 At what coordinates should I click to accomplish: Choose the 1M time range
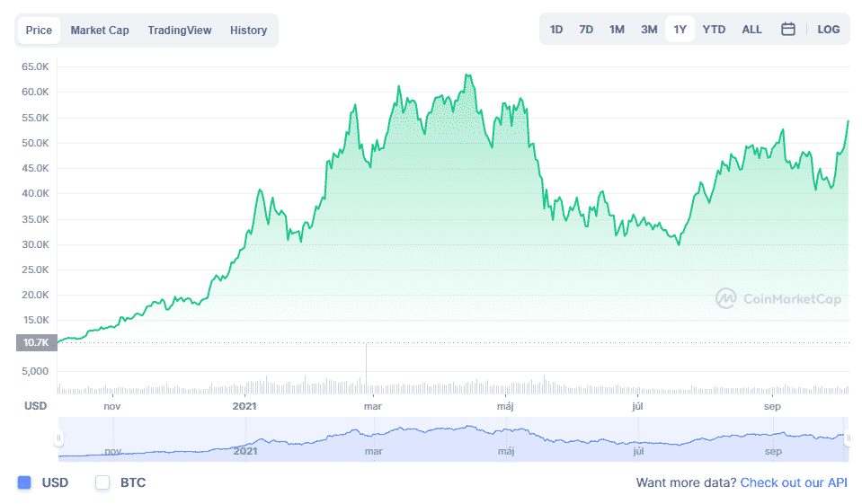coord(617,30)
